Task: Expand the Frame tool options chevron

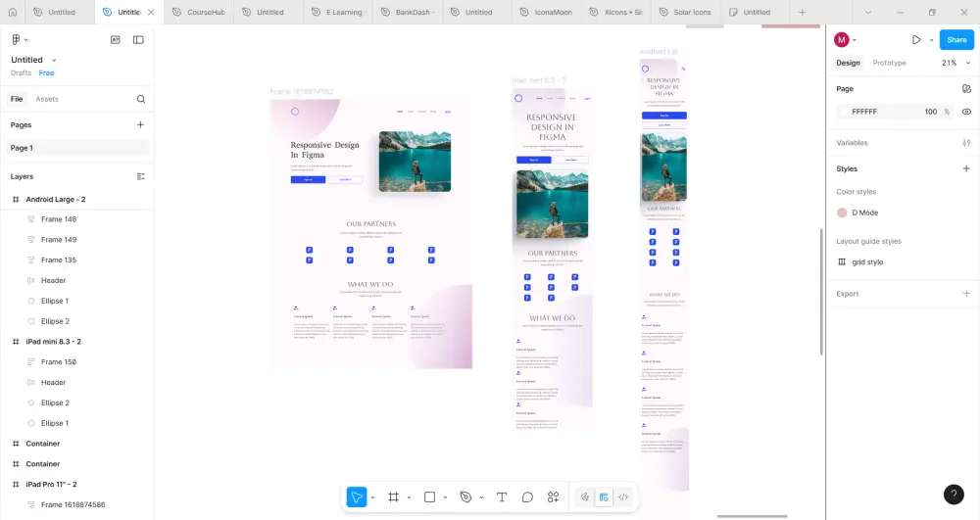Action: pyautogui.click(x=409, y=497)
